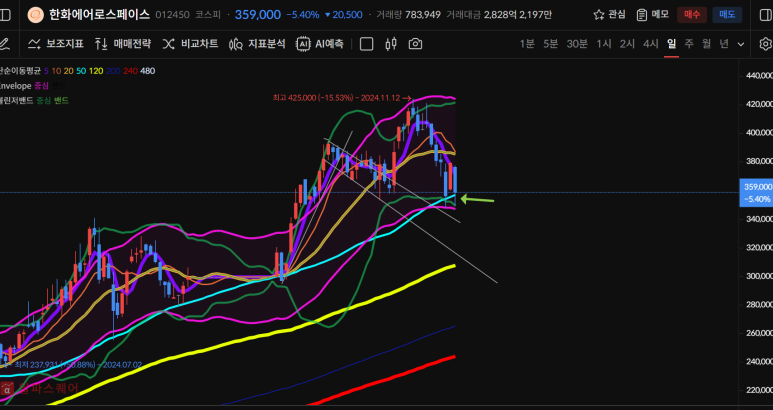Take a chart snapshot with camera icon

coord(416,44)
